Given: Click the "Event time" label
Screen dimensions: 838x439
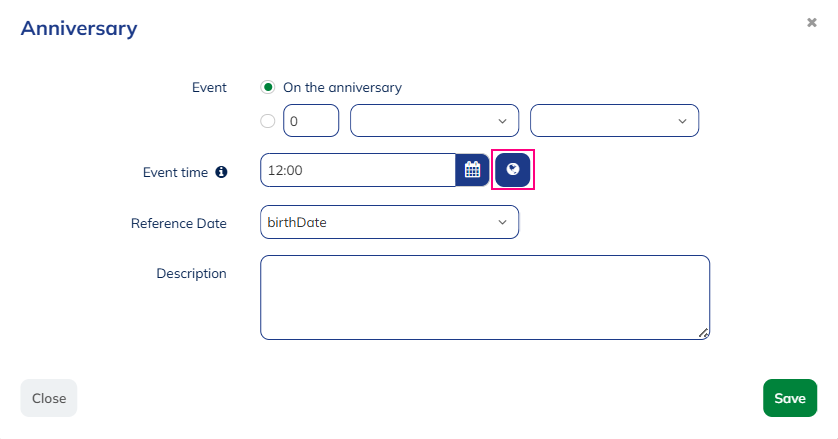Looking at the screenshot, I should point(175,172).
